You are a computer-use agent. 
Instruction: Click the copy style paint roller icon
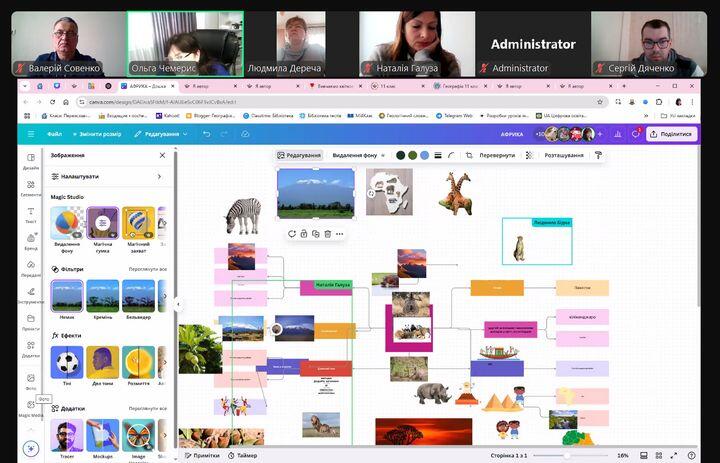pyautogui.click(x=598, y=155)
